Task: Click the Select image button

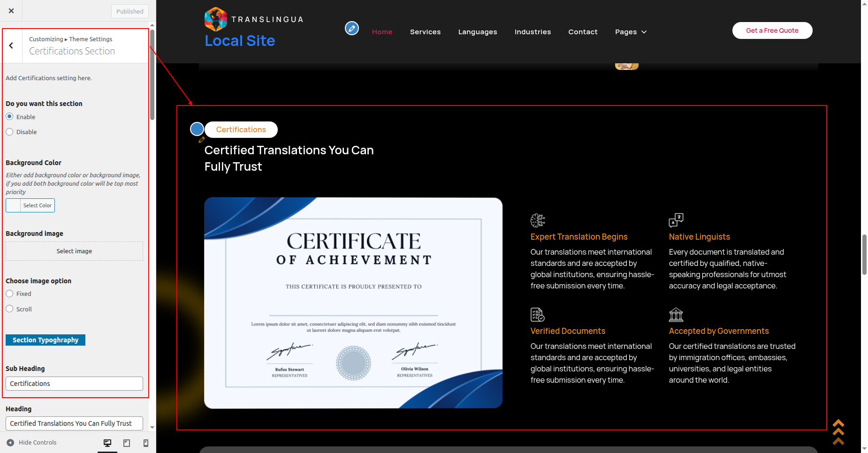Action: (74, 251)
